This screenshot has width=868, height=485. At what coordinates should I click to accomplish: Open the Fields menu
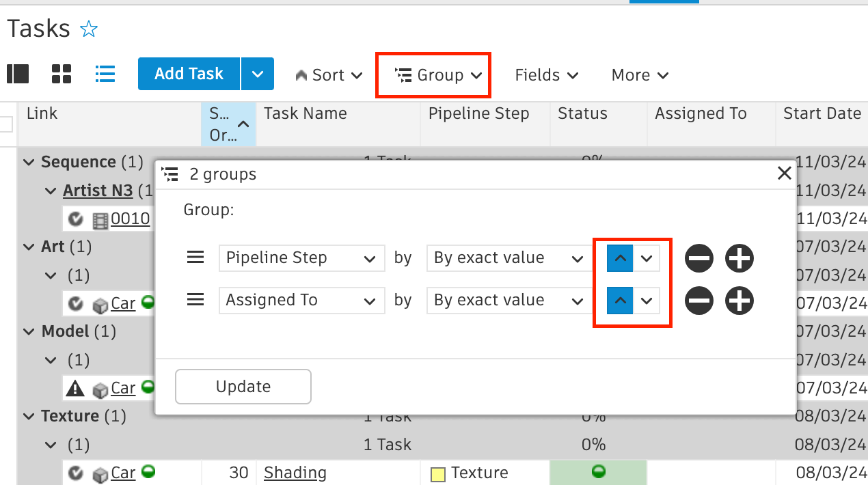point(547,75)
